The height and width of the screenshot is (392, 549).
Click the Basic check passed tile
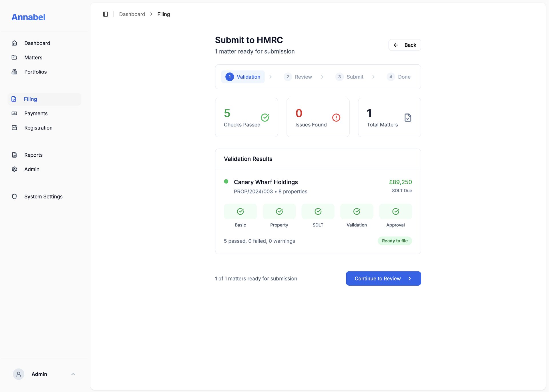coord(240,212)
